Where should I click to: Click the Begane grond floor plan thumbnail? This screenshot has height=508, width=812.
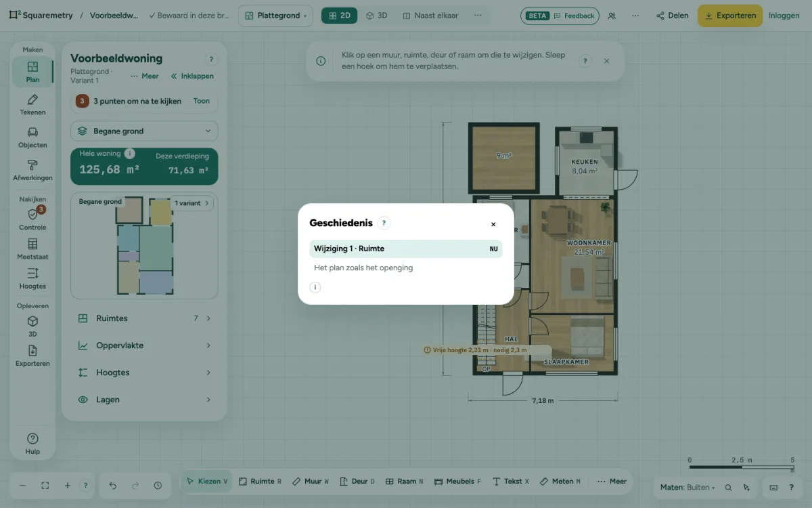coord(144,246)
